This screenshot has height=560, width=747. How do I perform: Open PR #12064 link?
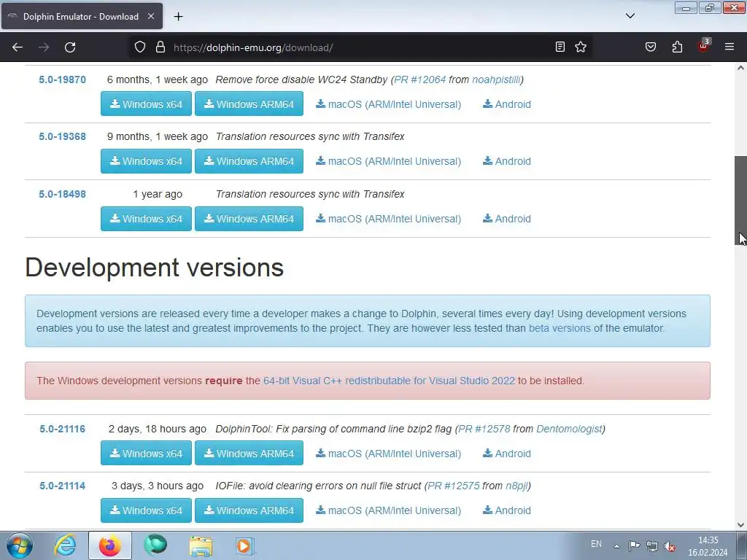419,79
